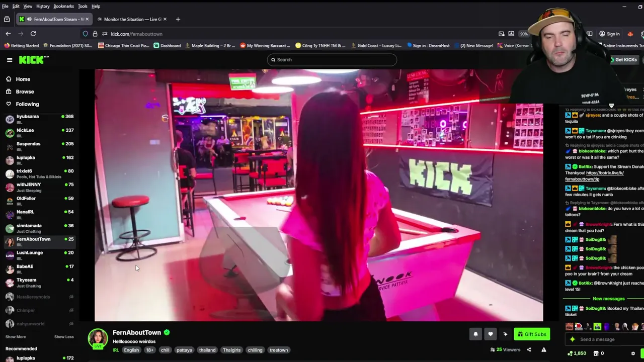The width and height of the screenshot is (644, 362).
Task: Select the pattaya tag
Action: coord(184,350)
